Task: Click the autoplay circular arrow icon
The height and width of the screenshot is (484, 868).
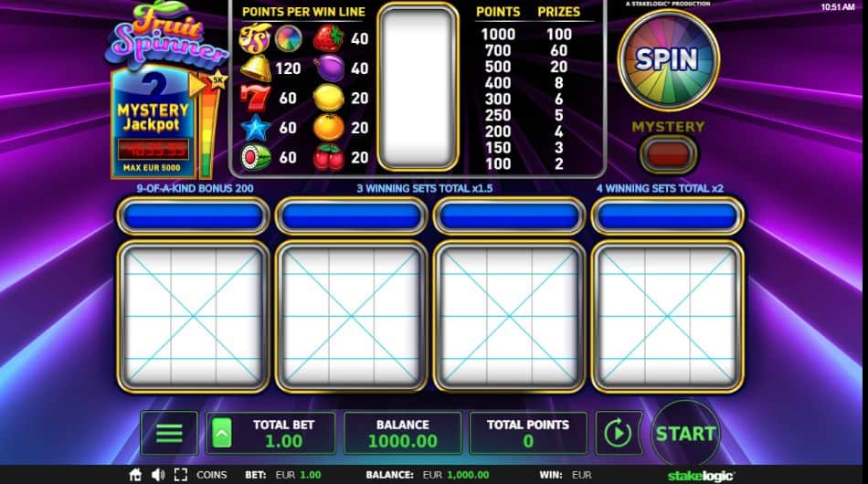Action: [x=618, y=433]
